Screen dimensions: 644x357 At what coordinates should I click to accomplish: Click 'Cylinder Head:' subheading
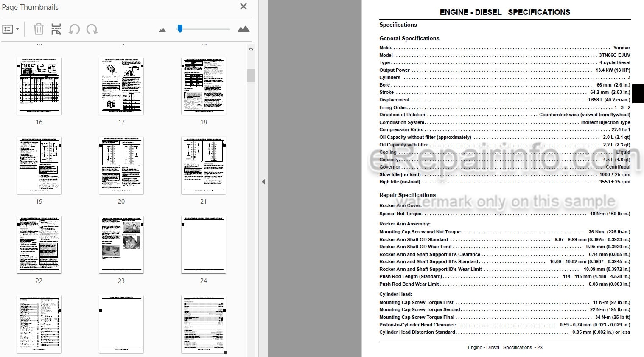395,294
